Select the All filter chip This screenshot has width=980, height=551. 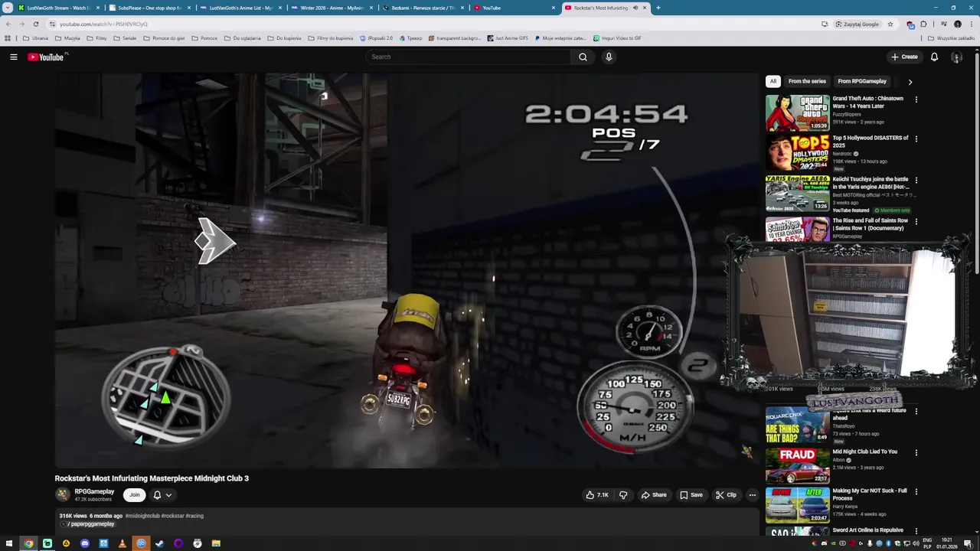pos(773,81)
